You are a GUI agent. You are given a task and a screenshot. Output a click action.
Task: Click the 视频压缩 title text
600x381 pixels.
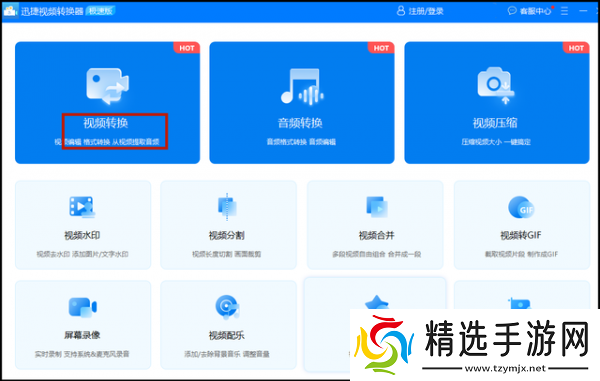click(495, 123)
